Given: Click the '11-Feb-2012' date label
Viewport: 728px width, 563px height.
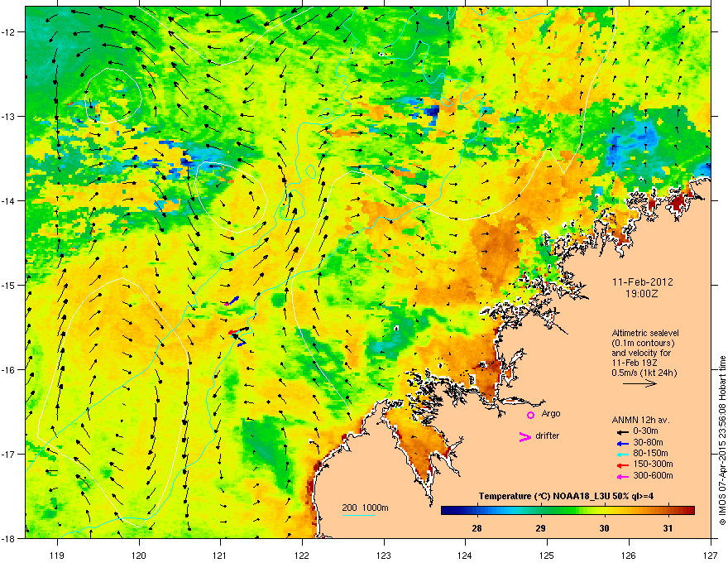Looking at the screenshot, I should point(643,282).
